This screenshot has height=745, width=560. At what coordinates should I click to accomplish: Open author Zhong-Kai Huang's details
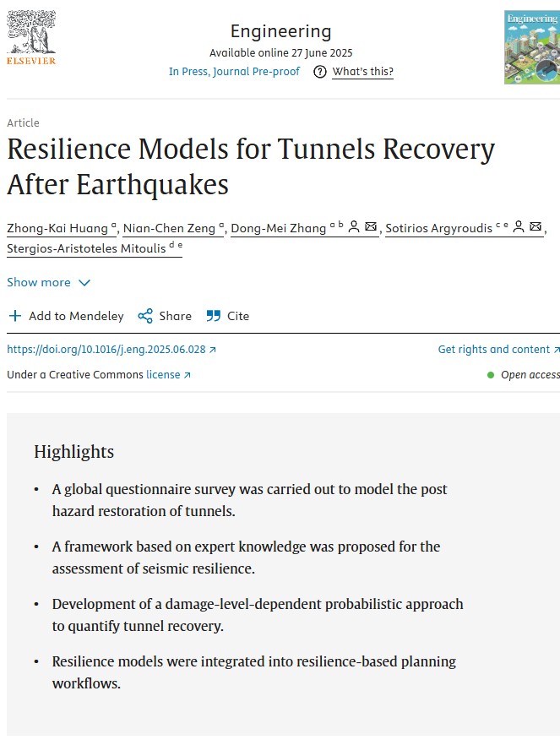tap(57, 228)
